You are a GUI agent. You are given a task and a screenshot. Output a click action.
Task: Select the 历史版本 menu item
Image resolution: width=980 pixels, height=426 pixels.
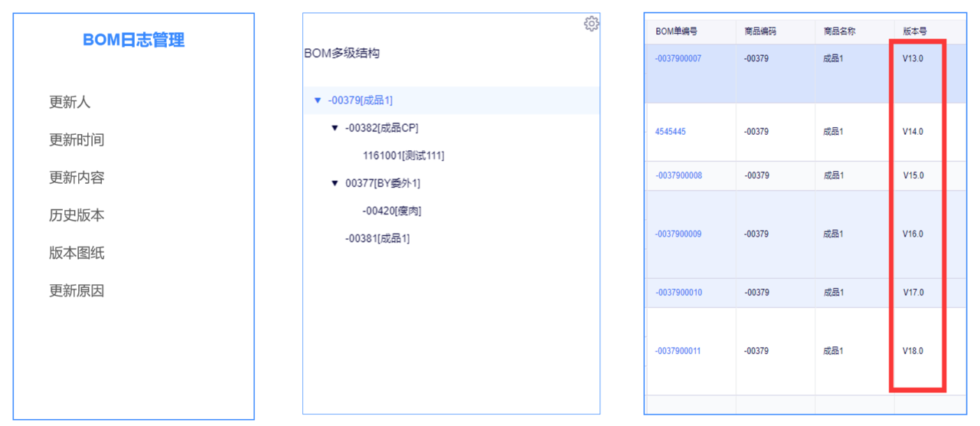click(x=77, y=215)
